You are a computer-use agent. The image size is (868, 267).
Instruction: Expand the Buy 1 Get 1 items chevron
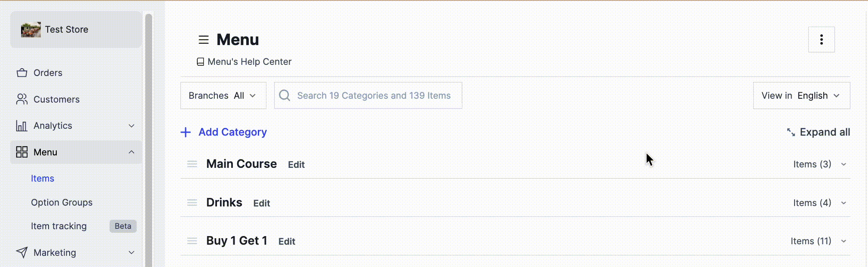click(x=844, y=241)
